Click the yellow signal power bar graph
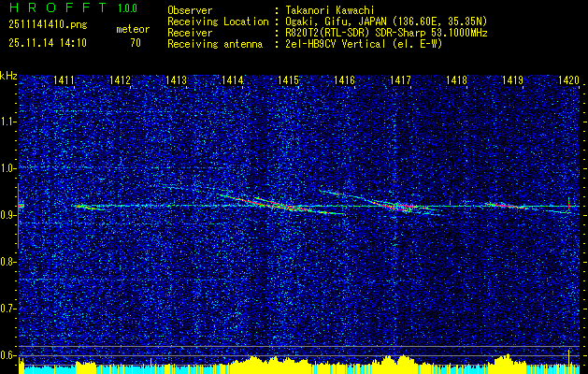 click(x=280, y=366)
